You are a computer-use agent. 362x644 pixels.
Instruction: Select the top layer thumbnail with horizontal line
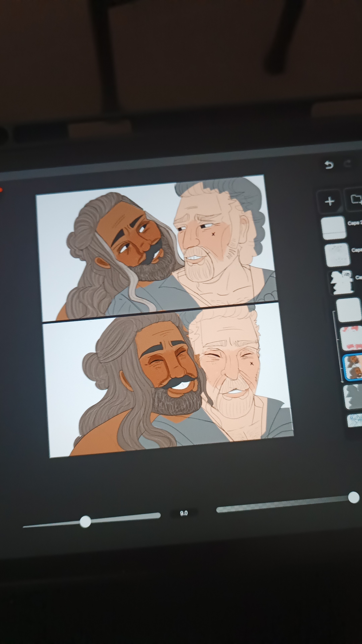334,228
